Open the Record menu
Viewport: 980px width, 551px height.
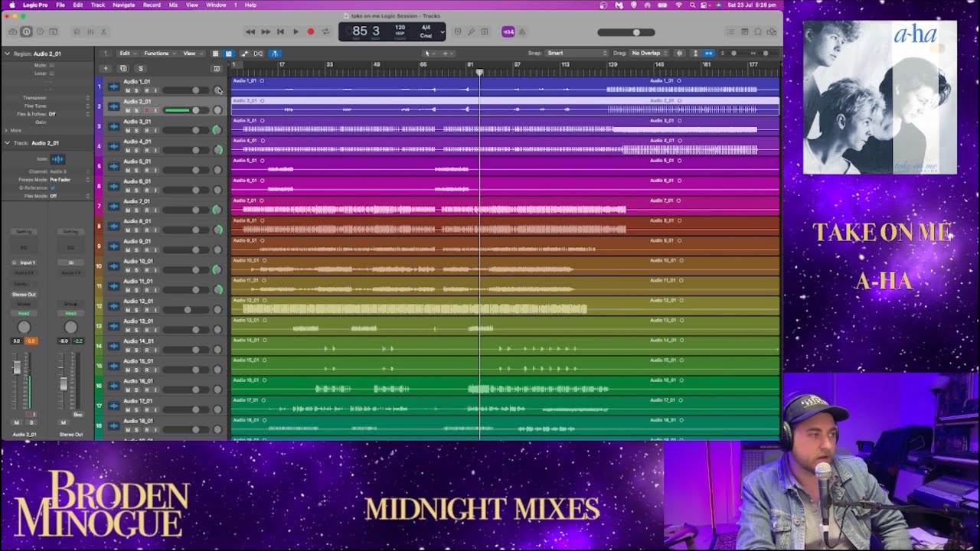152,5
